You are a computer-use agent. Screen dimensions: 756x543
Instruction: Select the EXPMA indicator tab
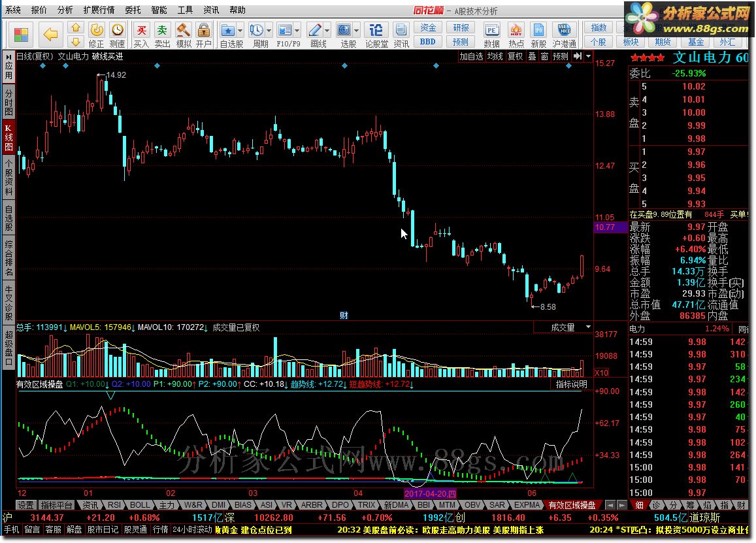click(x=527, y=505)
